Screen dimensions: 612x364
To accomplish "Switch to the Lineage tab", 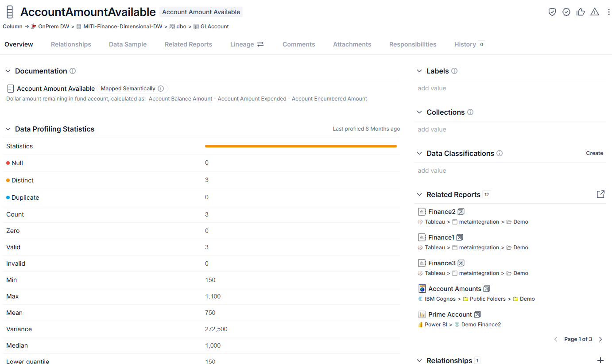I will (x=247, y=44).
